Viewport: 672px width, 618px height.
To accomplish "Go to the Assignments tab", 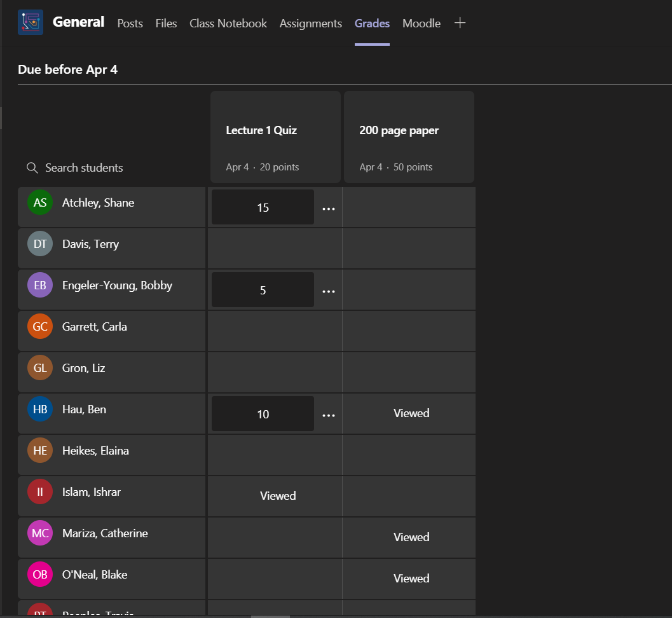I will 311,23.
